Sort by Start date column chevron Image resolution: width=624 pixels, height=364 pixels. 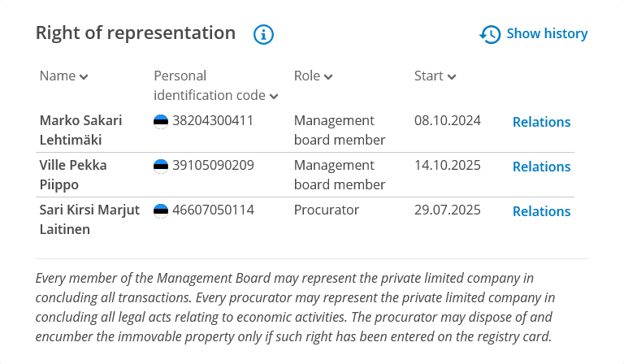452,76
